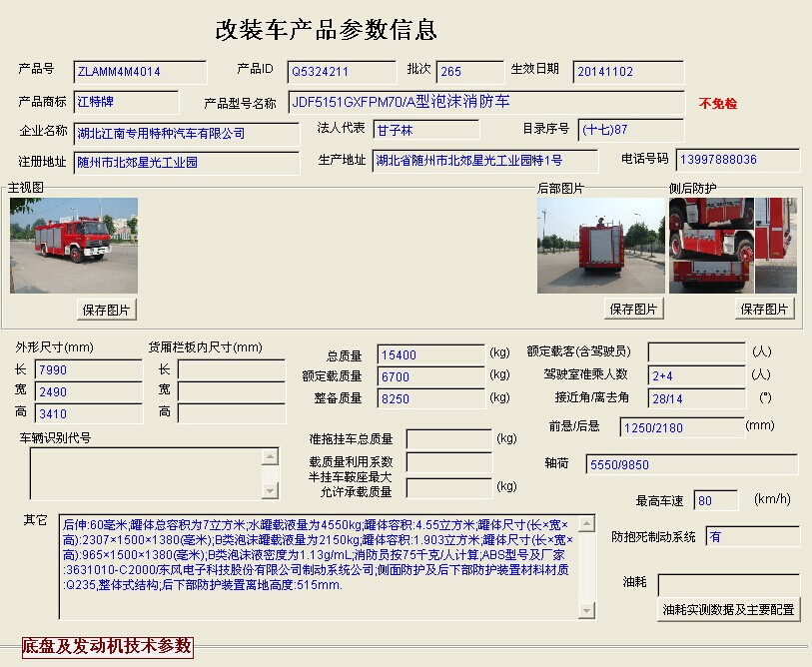Focus the 最高车速 field showing 80
Image resolution: width=812 pixels, height=667 pixels.
716,501
